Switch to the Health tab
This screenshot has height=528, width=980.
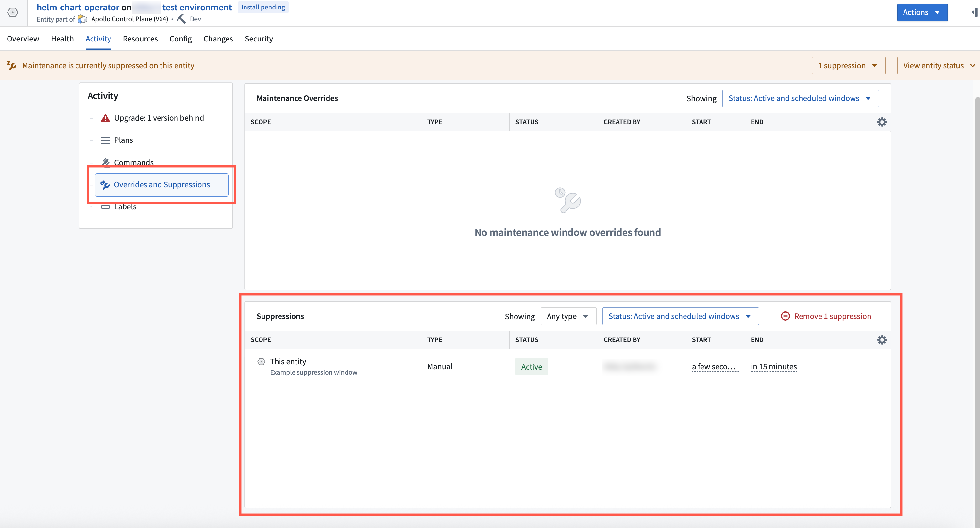tap(62, 39)
